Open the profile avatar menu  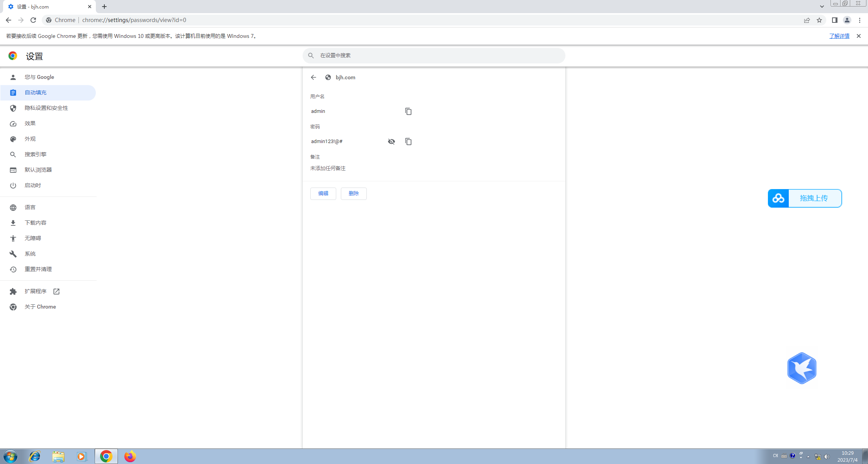(x=847, y=20)
